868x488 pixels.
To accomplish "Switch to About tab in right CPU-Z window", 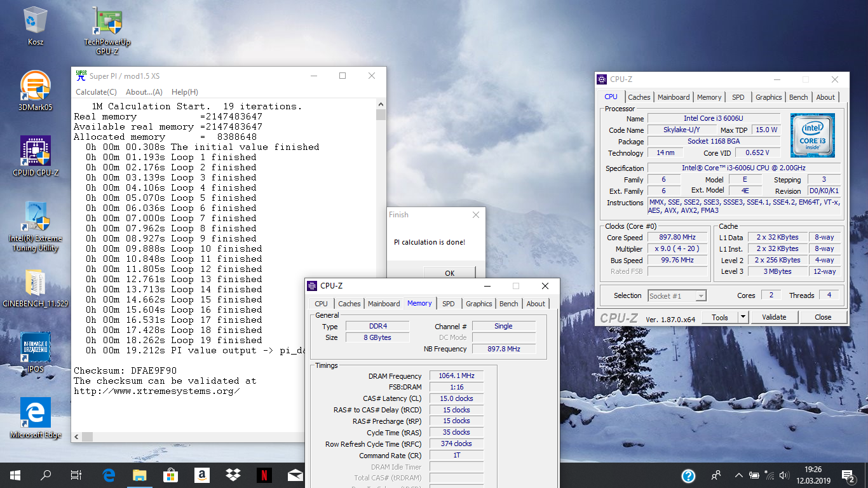I will (825, 97).
